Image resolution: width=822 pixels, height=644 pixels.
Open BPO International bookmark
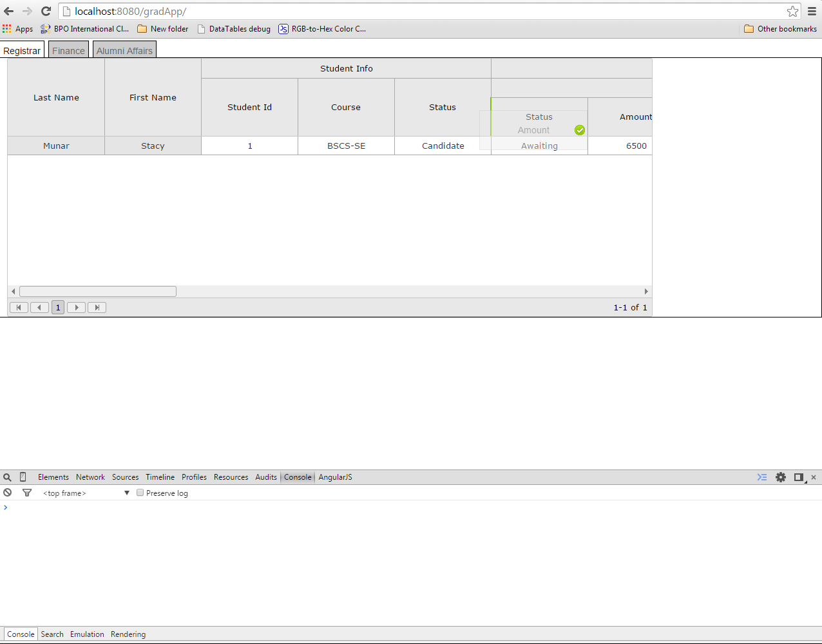[x=84, y=29]
